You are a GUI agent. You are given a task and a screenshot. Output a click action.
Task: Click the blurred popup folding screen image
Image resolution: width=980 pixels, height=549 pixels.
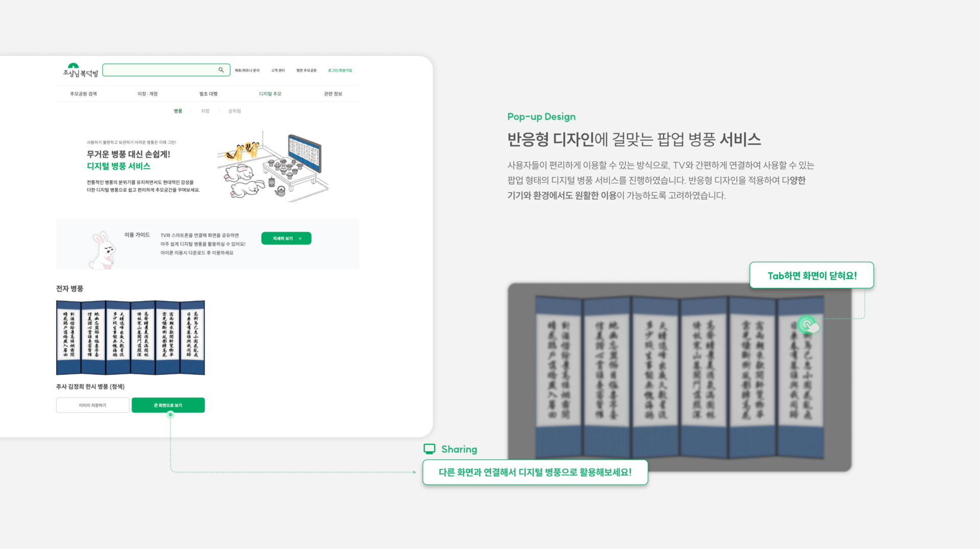(679, 378)
